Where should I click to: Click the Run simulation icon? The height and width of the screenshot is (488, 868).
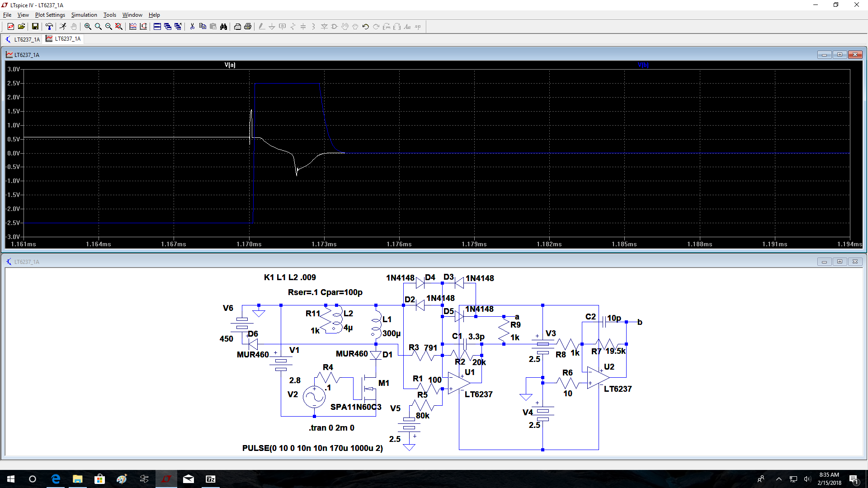coord(63,27)
